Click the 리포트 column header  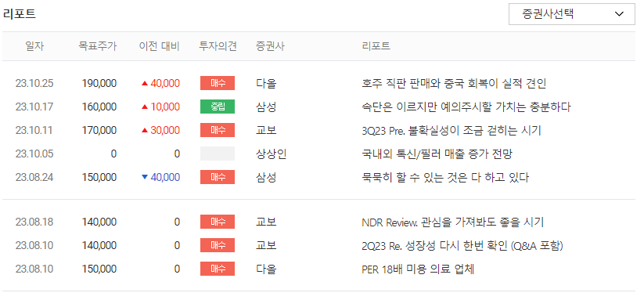pyautogui.click(x=376, y=46)
